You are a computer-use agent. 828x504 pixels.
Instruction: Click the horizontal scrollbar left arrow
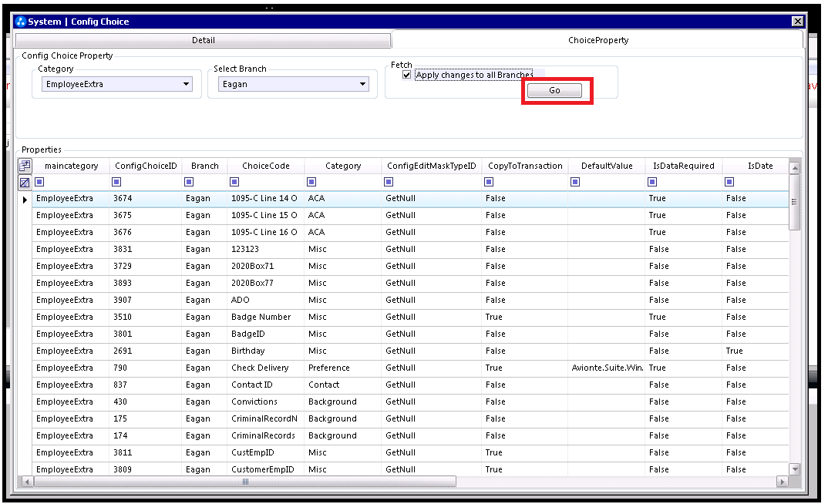point(26,482)
